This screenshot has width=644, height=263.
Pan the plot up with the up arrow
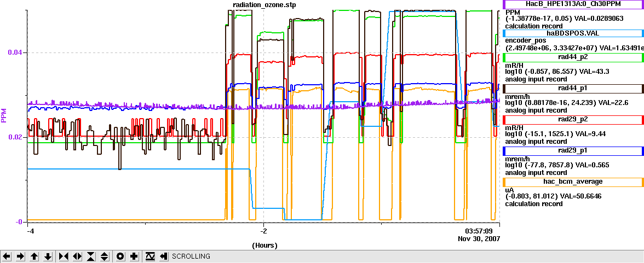point(34,256)
